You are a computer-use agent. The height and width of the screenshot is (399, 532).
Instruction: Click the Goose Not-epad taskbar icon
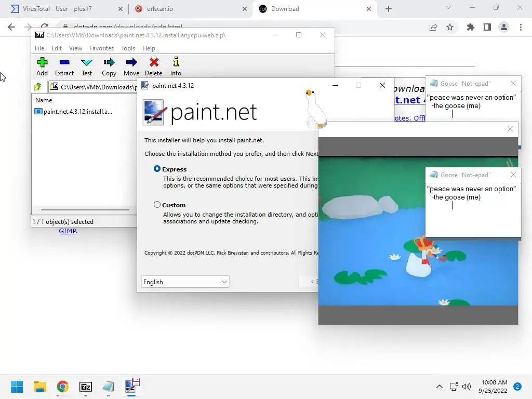[108, 387]
